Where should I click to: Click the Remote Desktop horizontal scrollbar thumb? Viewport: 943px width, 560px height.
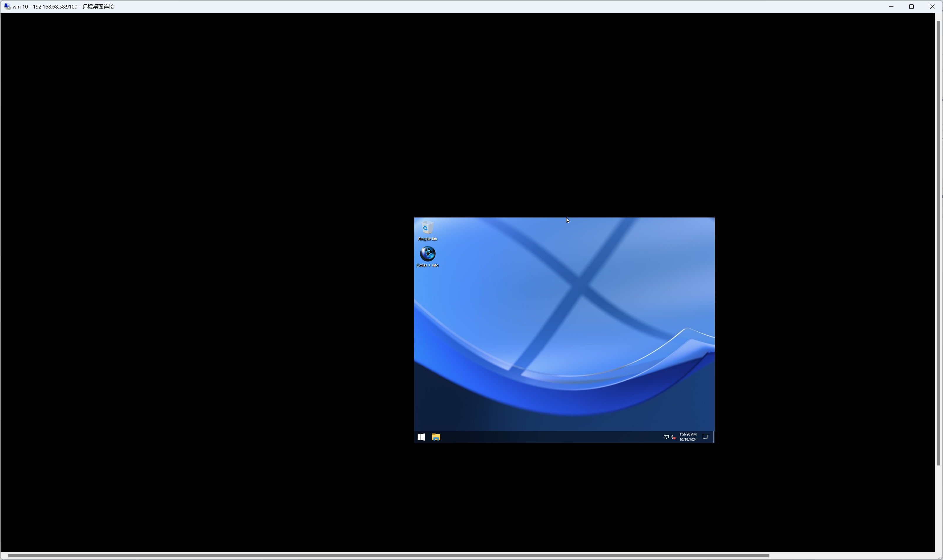pos(389,556)
